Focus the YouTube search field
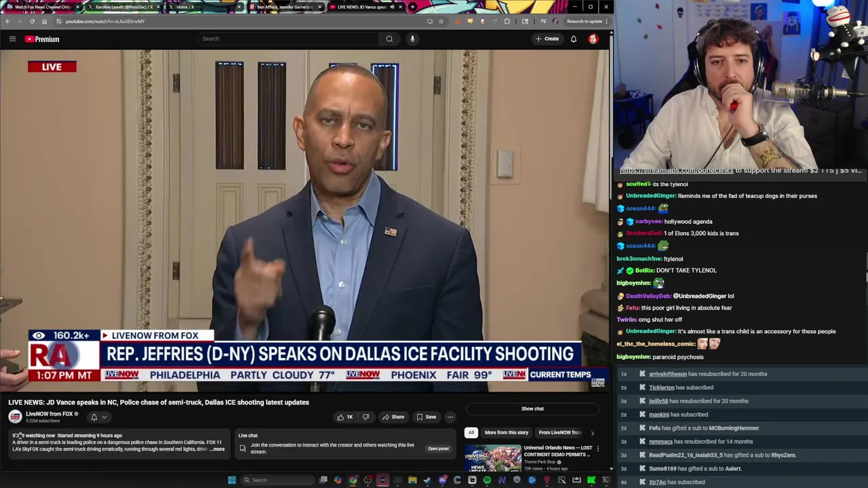This screenshot has width=868, height=488. [x=288, y=39]
